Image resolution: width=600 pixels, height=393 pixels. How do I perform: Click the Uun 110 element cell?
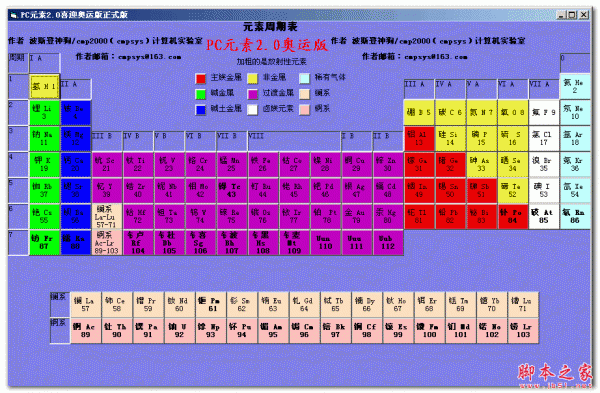click(325, 243)
